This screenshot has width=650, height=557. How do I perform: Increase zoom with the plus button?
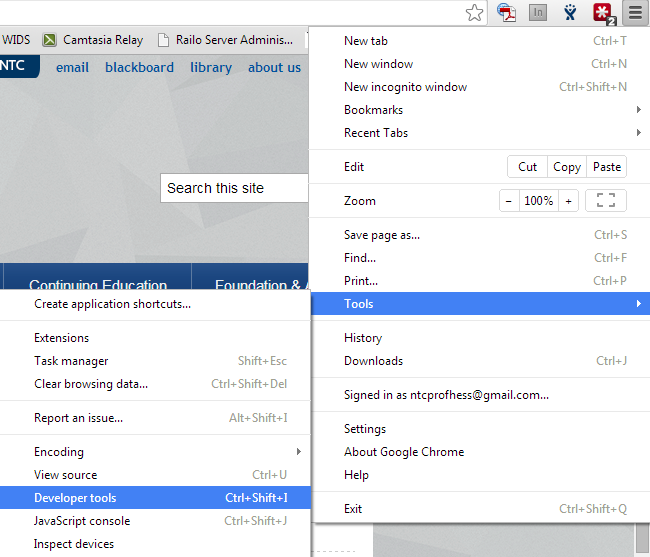(569, 201)
